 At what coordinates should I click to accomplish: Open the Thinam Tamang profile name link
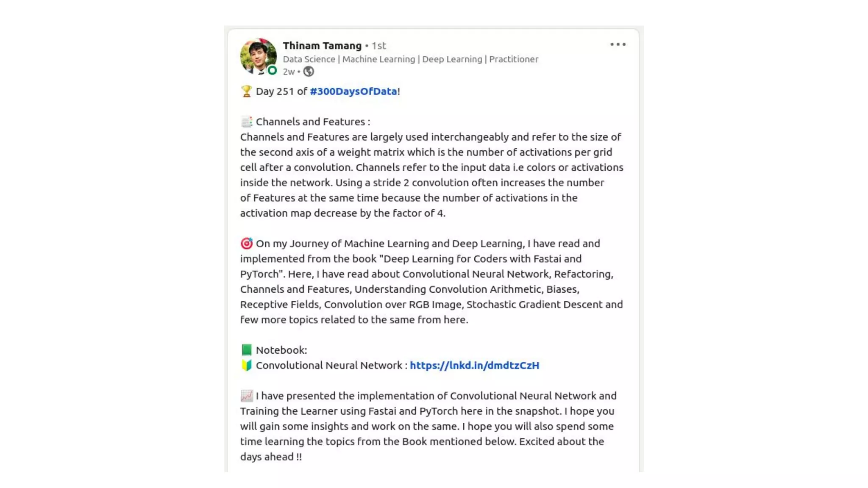click(322, 46)
